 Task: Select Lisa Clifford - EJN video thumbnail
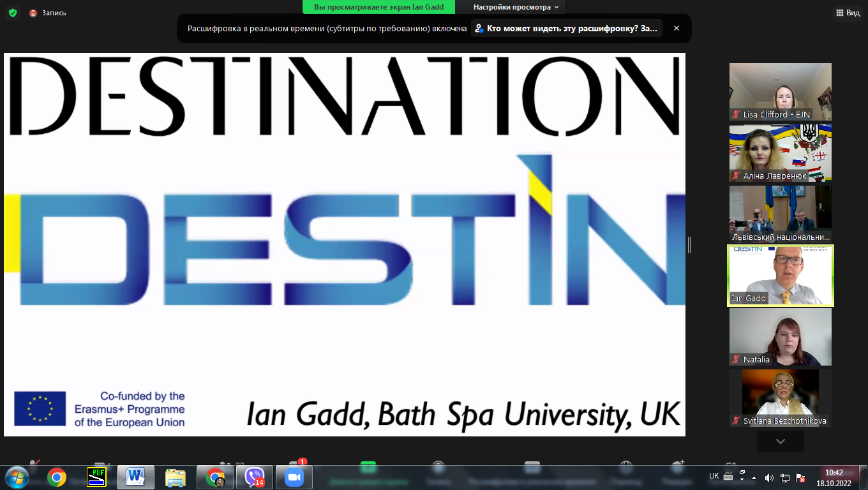pos(781,91)
